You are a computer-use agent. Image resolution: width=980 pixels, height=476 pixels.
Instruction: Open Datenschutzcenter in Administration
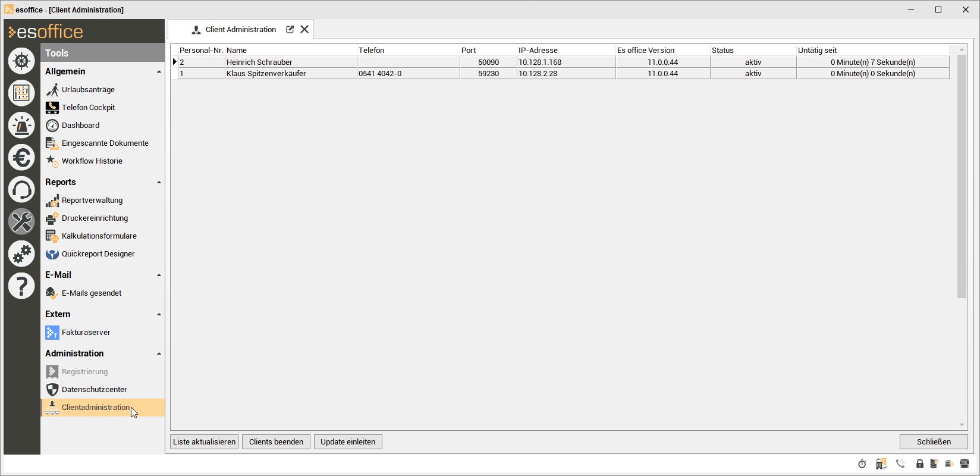pyautogui.click(x=94, y=390)
